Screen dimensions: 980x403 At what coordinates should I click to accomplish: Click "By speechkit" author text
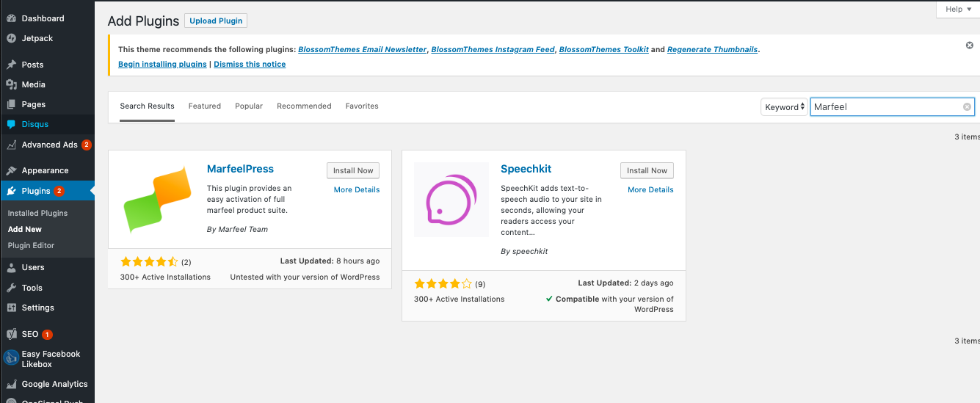click(x=524, y=251)
